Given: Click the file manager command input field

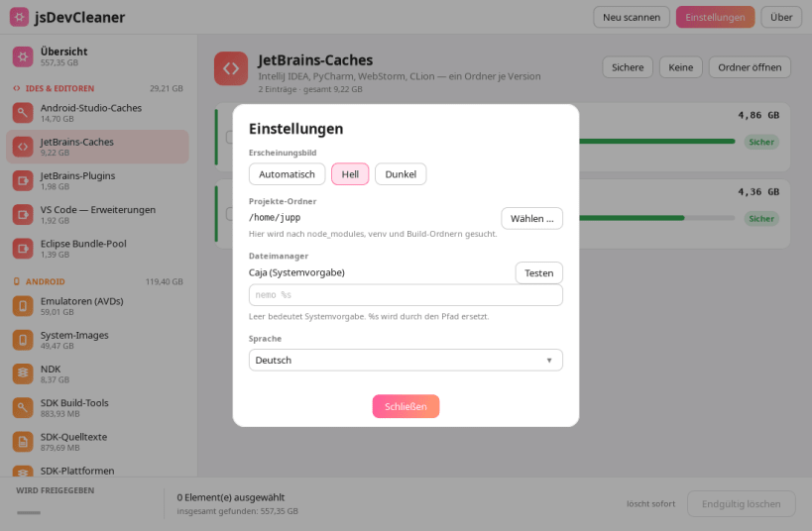Looking at the screenshot, I should 406,295.
